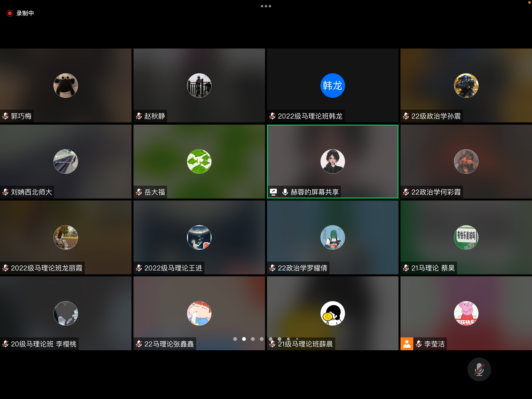
Task: Jump to the fourth page dot
Action: (262, 339)
